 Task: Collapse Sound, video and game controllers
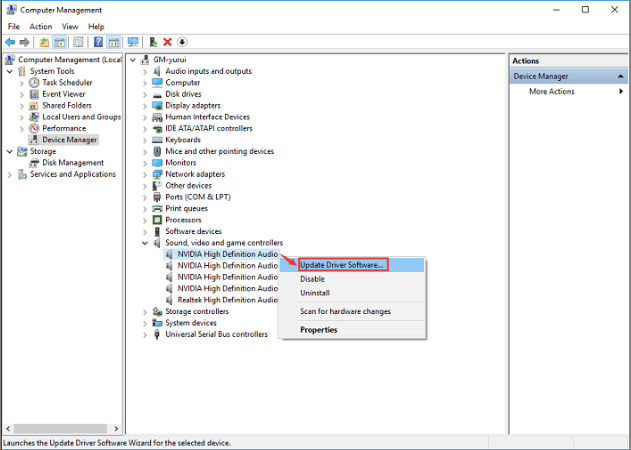click(144, 243)
